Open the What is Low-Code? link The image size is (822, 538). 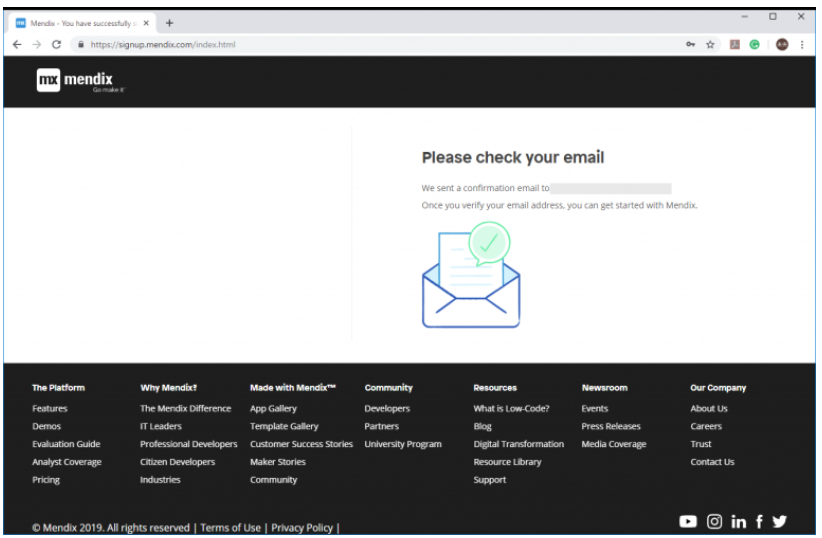[x=511, y=408]
